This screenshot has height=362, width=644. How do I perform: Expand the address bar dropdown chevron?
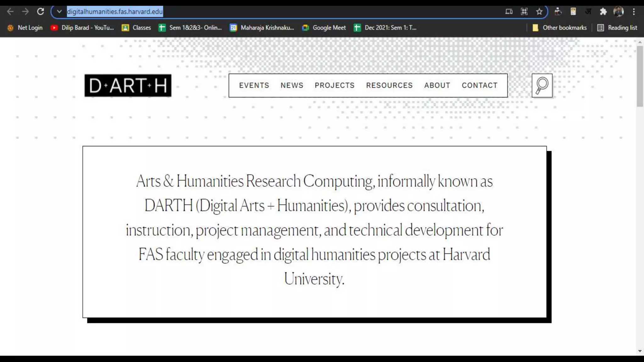(59, 12)
